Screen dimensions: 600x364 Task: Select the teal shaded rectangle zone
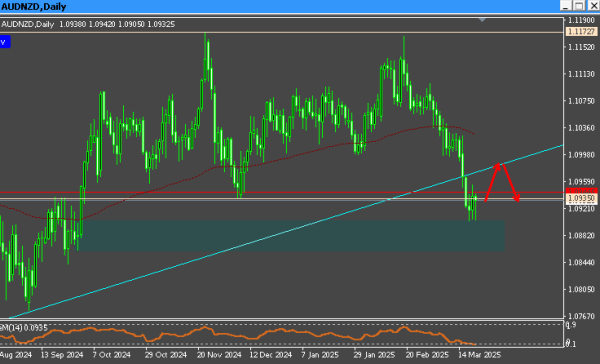(291, 235)
